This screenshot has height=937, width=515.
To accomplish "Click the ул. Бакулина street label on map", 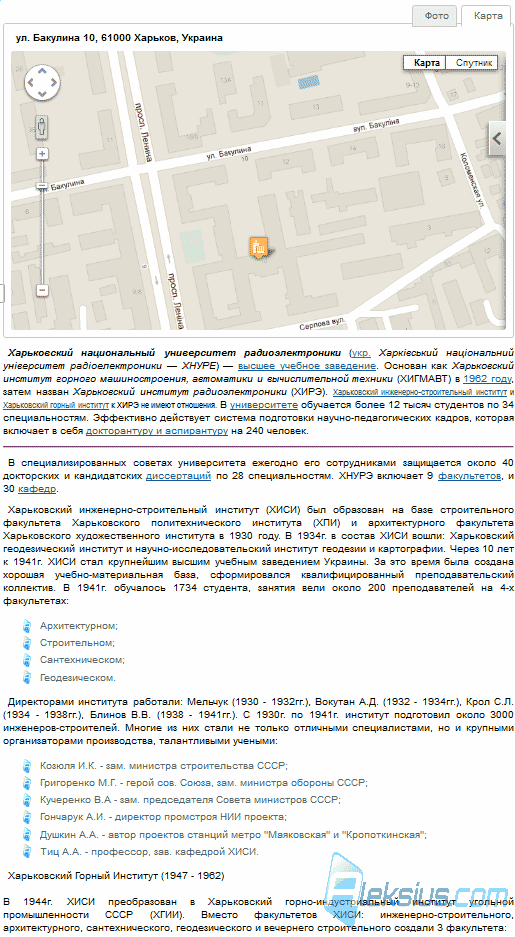I will (x=227, y=153).
